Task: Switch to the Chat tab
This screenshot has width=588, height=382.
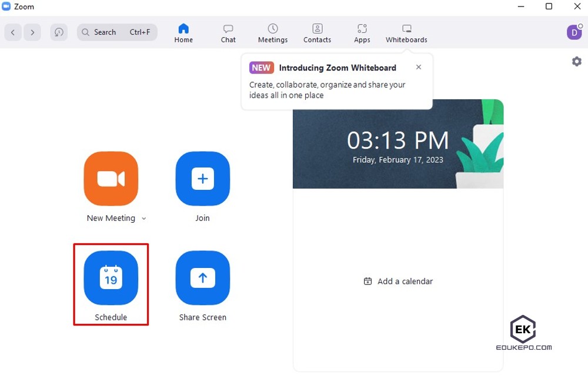Action: click(228, 32)
